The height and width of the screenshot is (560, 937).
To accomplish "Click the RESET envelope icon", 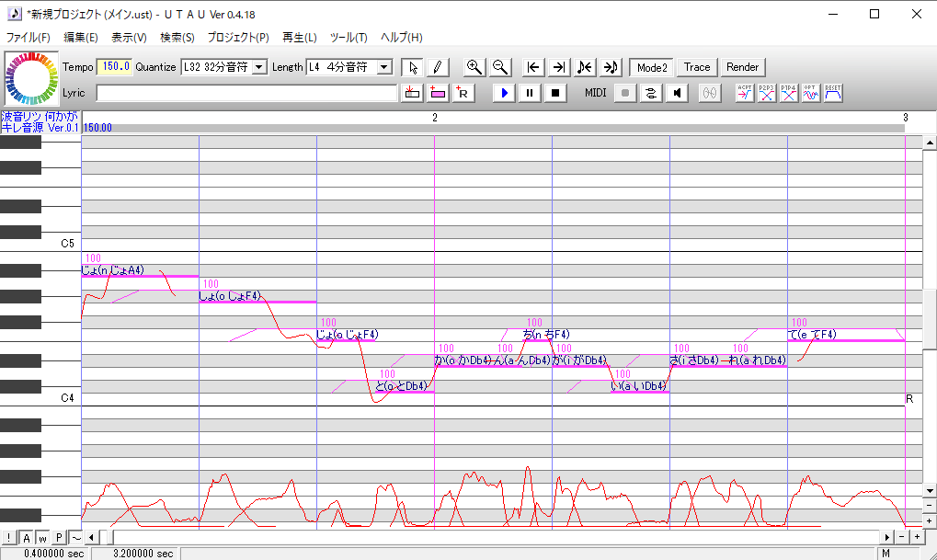I will tap(833, 93).
